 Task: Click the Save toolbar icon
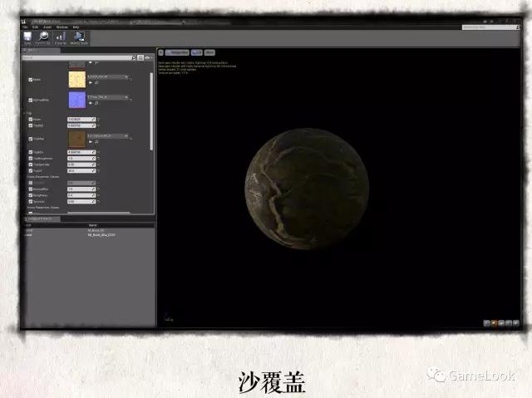(x=27, y=37)
